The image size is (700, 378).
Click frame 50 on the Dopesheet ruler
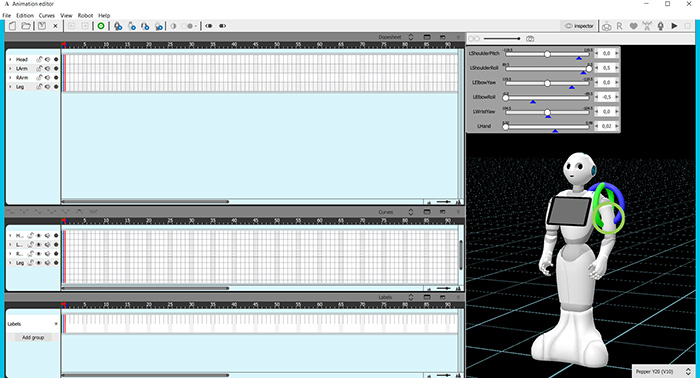[277, 45]
